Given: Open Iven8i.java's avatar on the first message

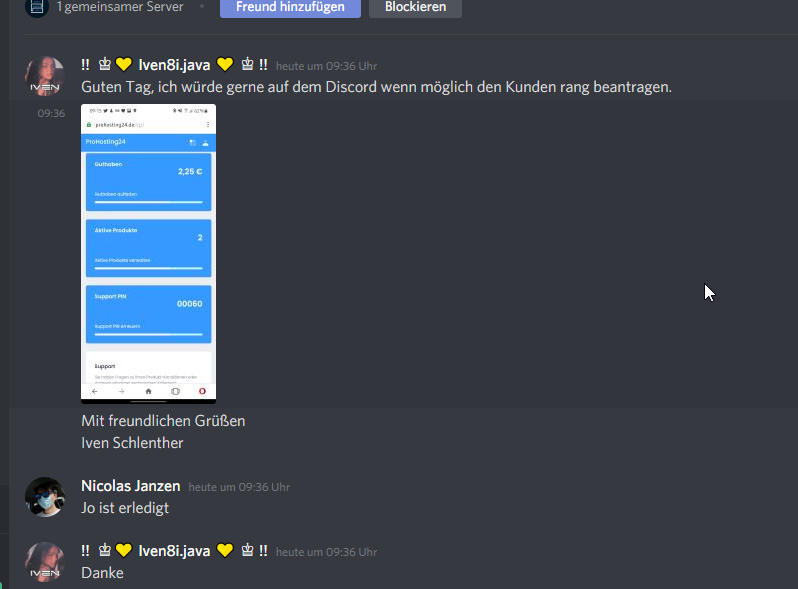Looking at the screenshot, I should 45,76.
